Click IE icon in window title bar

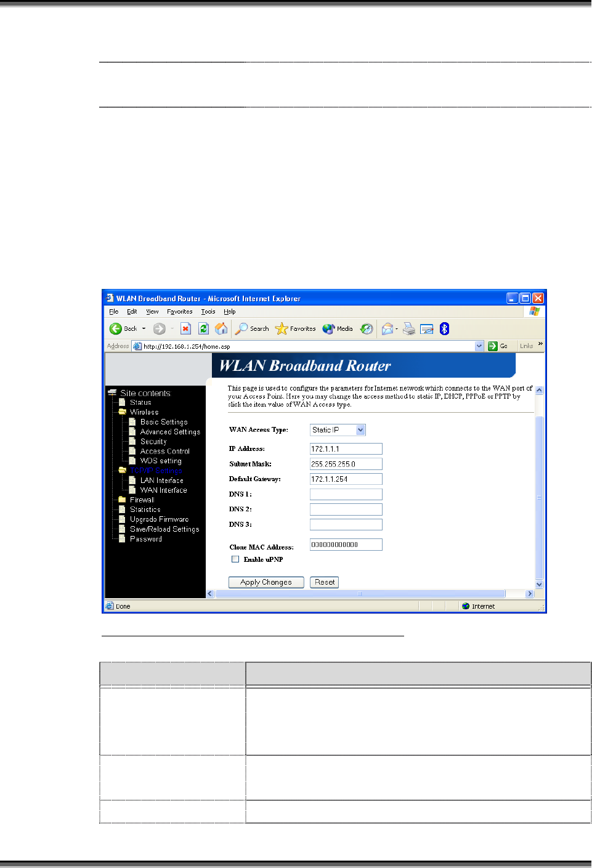tap(110, 298)
